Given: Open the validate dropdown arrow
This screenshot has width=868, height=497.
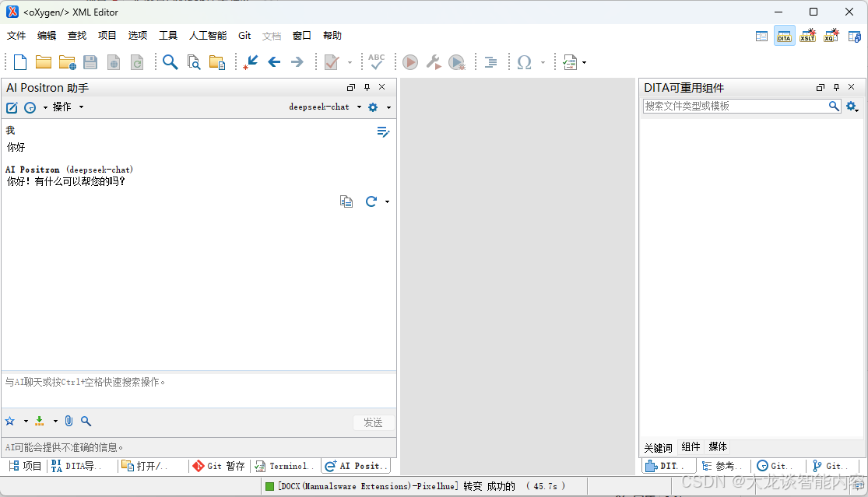Looking at the screenshot, I should tap(350, 62).
